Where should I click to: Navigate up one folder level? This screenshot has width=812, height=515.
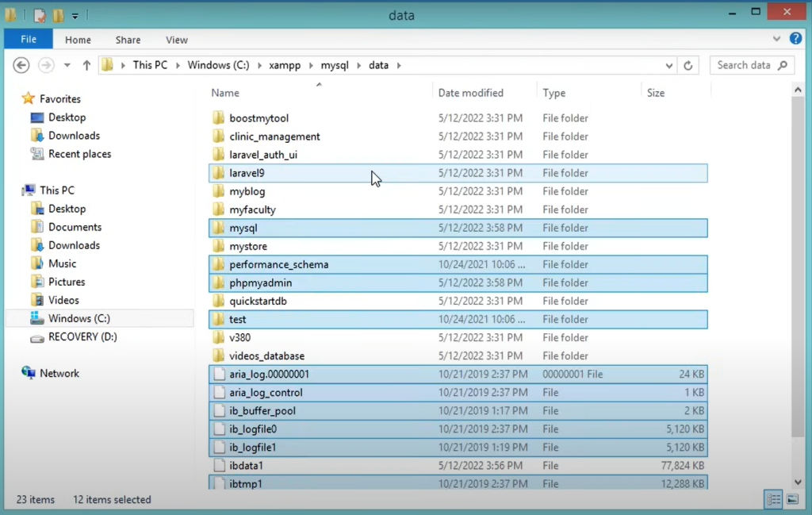tap(87, 65)
